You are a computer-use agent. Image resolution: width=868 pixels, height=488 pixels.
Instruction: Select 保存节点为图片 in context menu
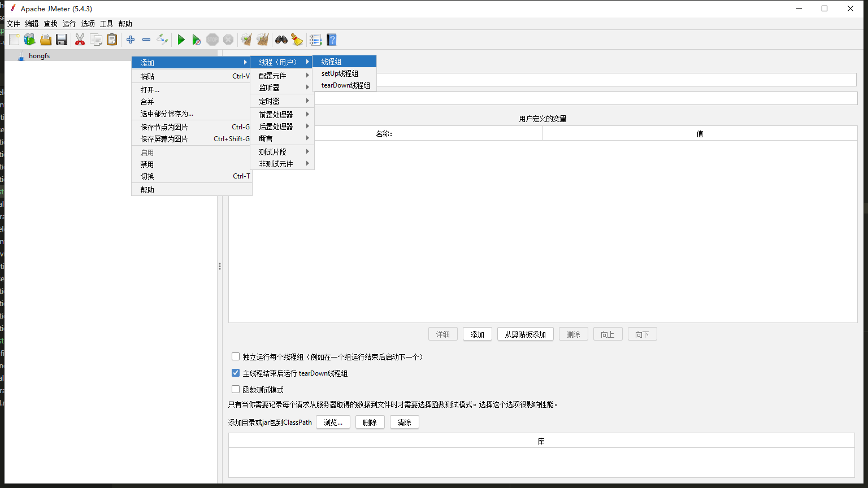coord(192,127)
